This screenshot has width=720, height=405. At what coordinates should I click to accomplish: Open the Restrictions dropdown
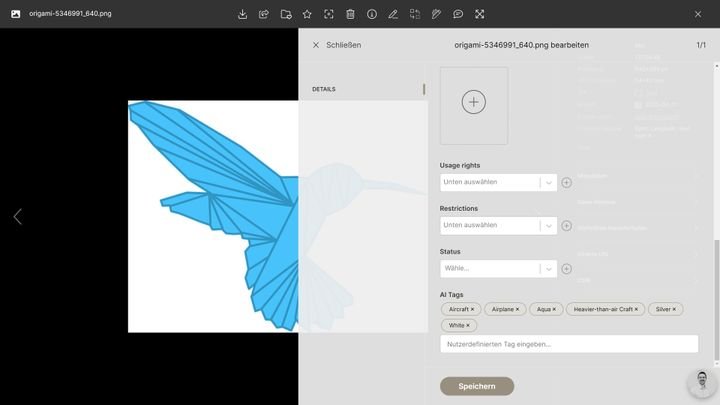coord(498,226)
